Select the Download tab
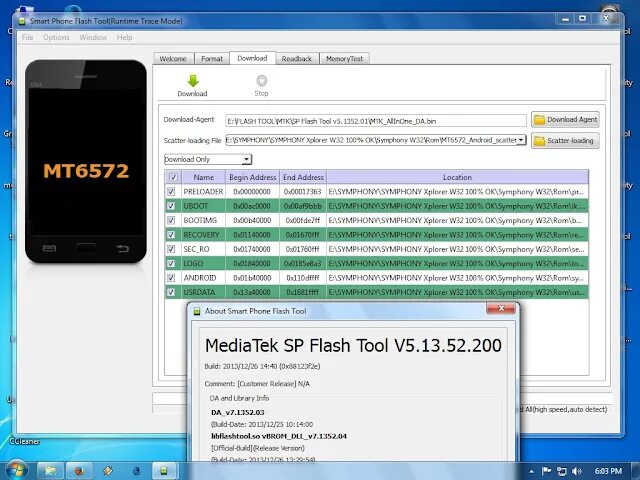640x480 pixels. 252,58
